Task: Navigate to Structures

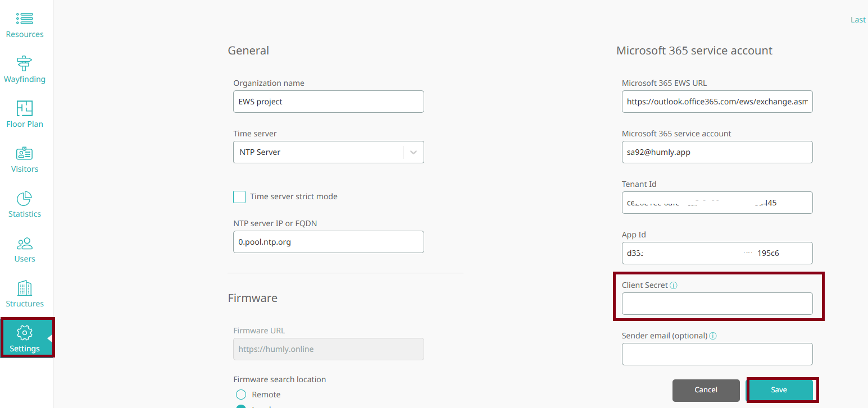Action: point(24,293)
